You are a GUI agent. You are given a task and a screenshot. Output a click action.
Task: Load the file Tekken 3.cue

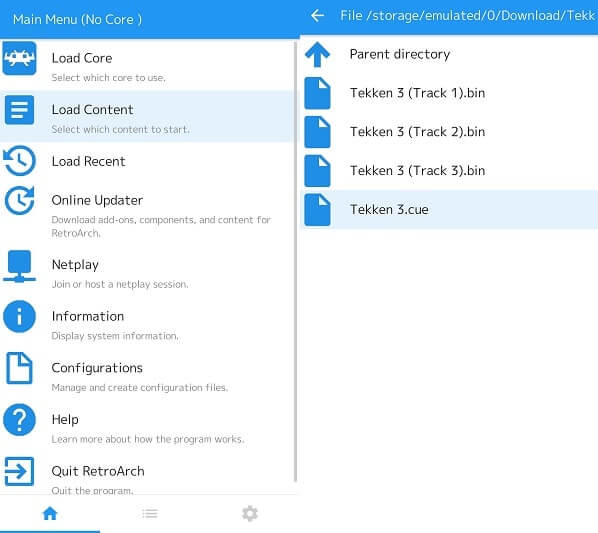pos(449,210)
